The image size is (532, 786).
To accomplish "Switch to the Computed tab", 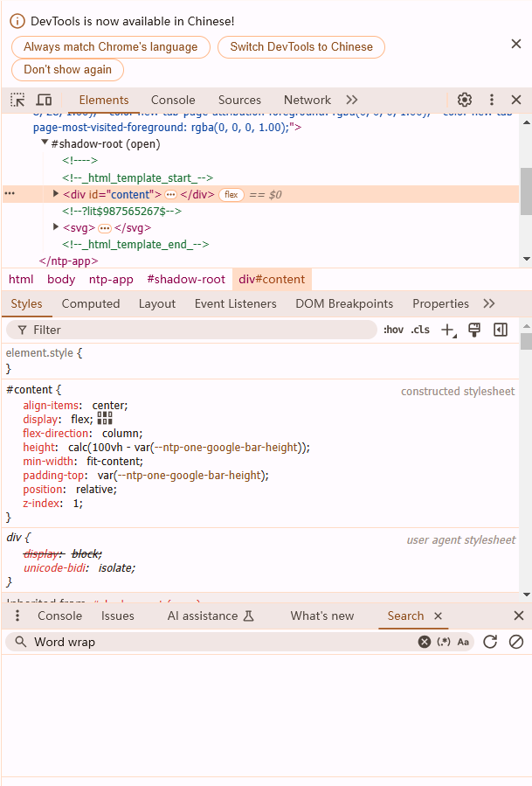I will coord(91,303).
